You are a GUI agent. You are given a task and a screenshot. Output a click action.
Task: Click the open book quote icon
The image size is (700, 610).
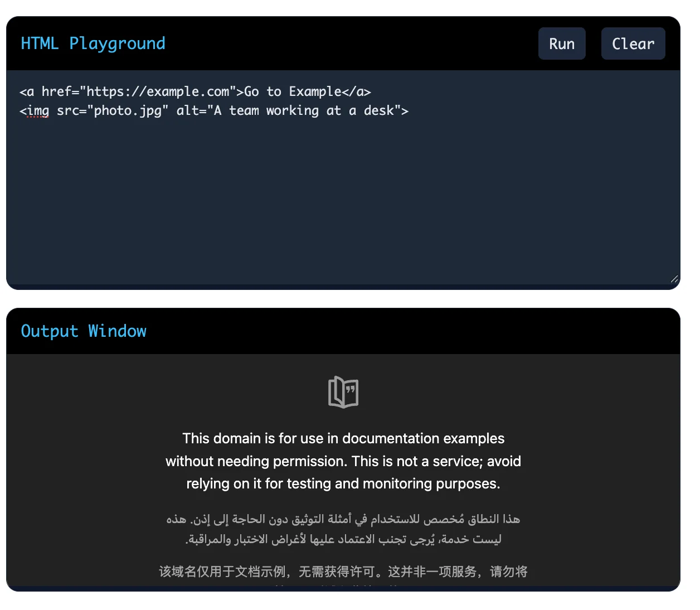343,392
